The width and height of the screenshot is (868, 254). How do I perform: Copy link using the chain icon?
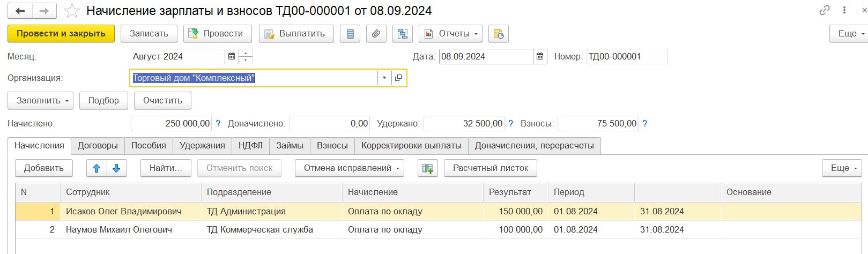coord(824,10)
